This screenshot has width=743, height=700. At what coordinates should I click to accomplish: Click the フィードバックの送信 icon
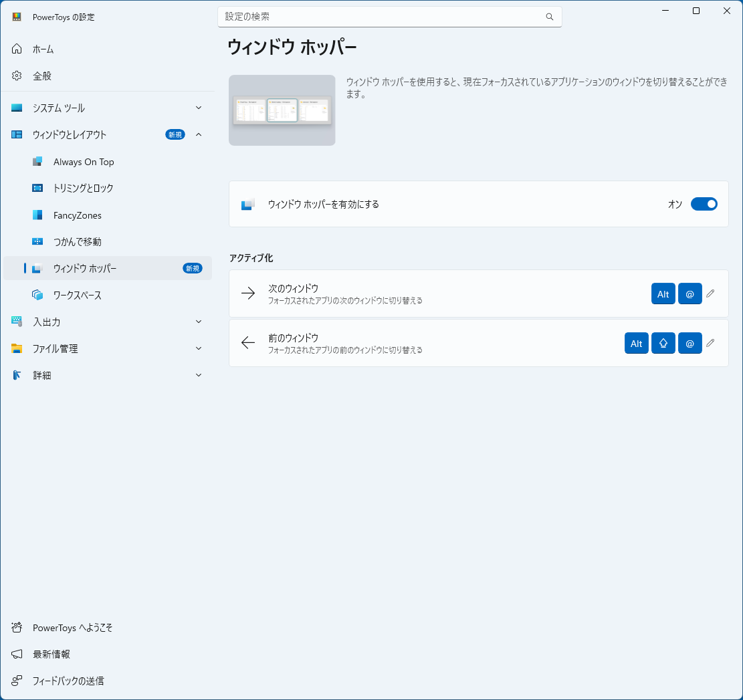17,681
